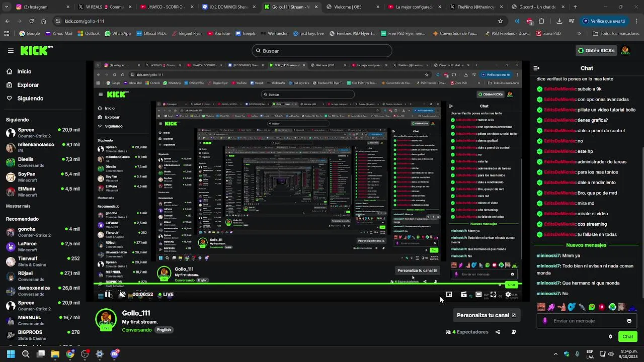This screenshot has height=362, width=644.
Task: Click the clip creation icon in player
Action: click(464, 295)
